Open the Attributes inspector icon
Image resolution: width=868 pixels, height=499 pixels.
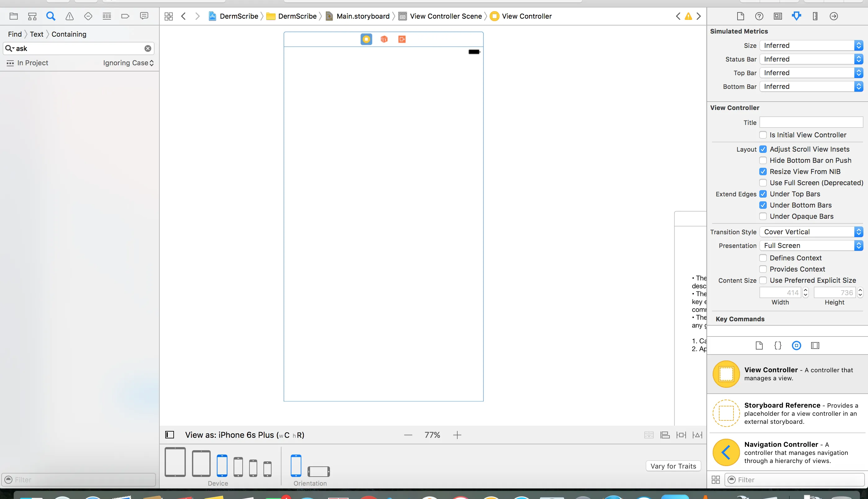click(x=796, y=16)
